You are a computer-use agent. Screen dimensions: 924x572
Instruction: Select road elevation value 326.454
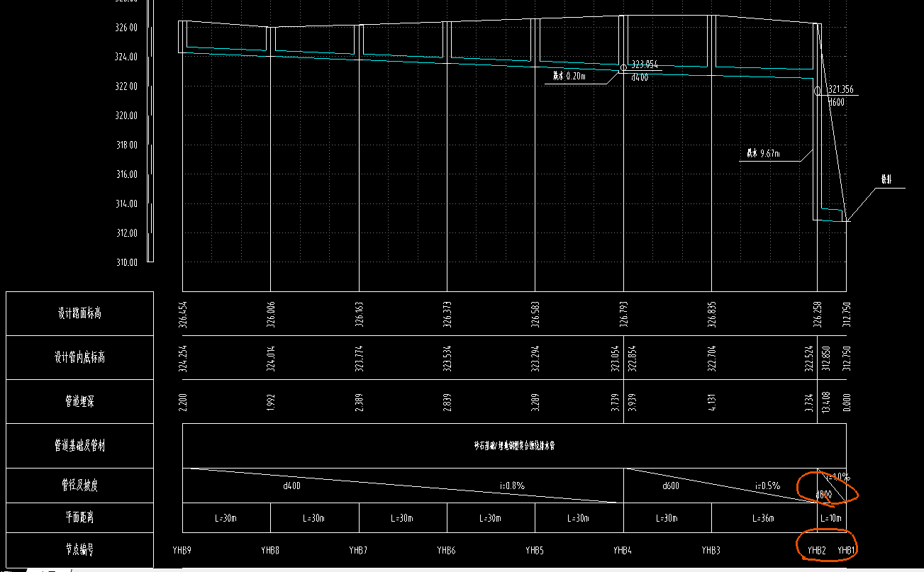click(x=183, y=313)
